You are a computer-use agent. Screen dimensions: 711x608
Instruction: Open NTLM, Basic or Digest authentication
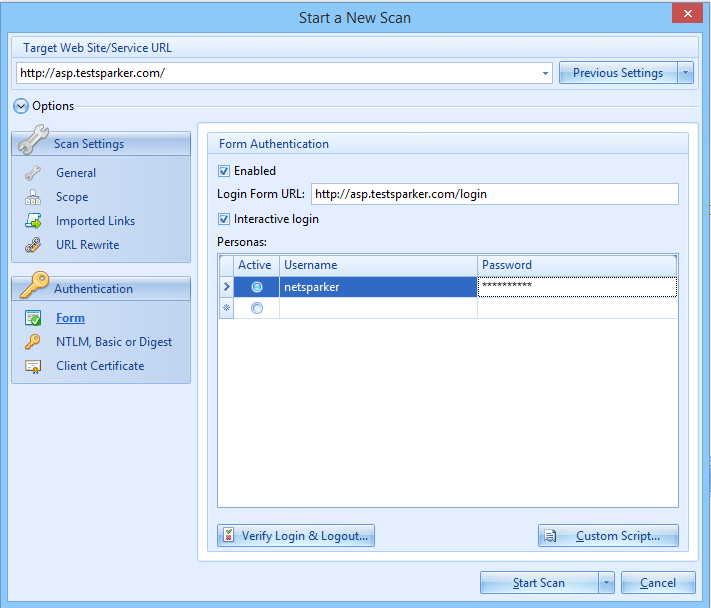coord(114,342)
